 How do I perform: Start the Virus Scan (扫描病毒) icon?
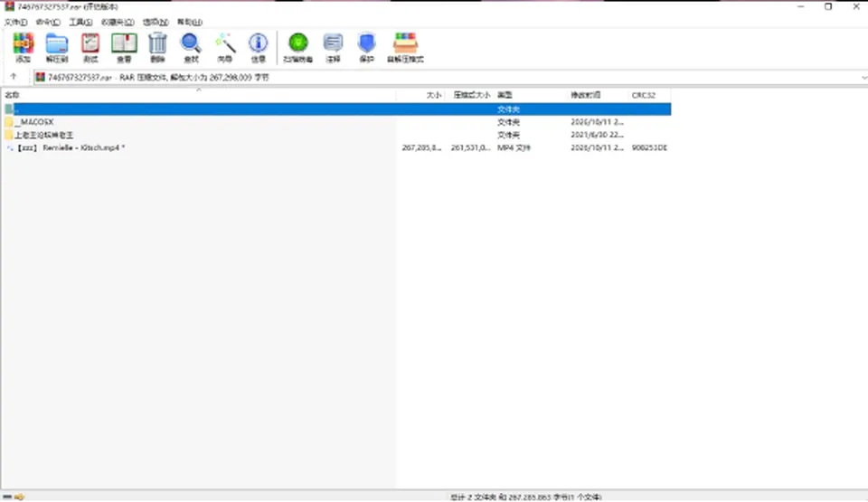coord(297,47)
